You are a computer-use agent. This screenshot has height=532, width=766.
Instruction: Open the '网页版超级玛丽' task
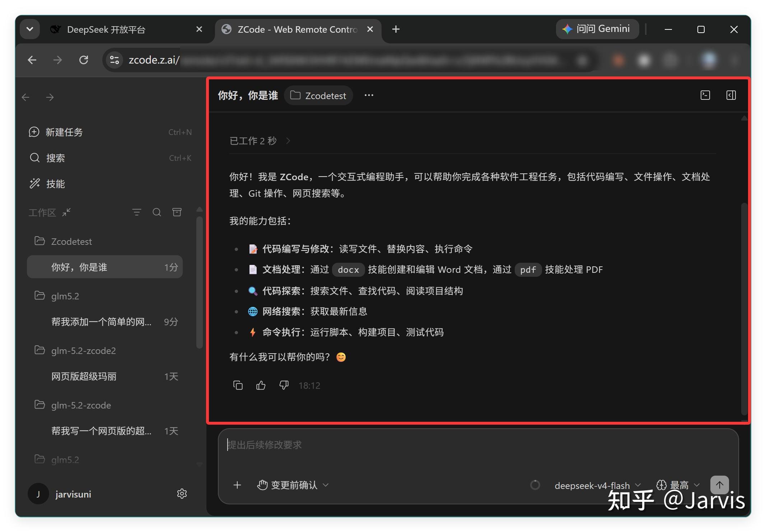tap(105, 376)
